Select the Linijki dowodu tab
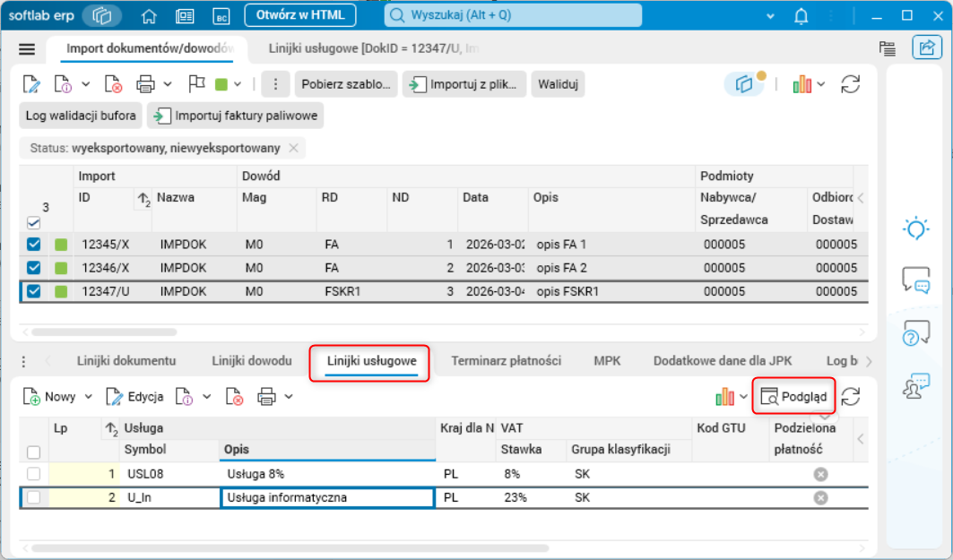The width and height of the screenshot is (953, 560). tap(252, 361)
